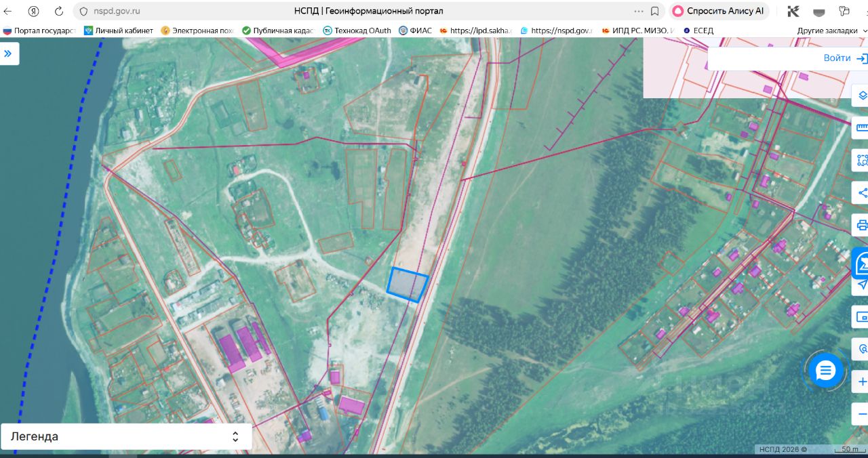Open Технокад OAuth bookmark
The width and height of the screenshot is (868, 458).
[357, 30]
